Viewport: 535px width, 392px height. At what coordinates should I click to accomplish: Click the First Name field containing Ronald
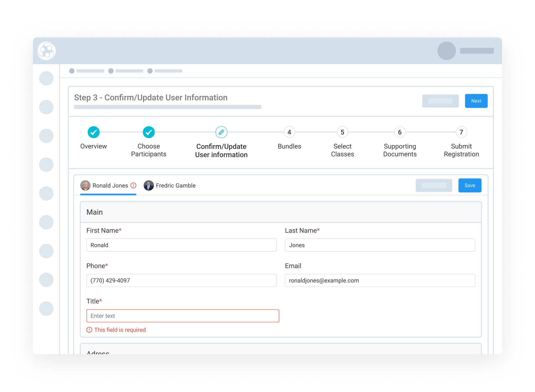point(182,245)
